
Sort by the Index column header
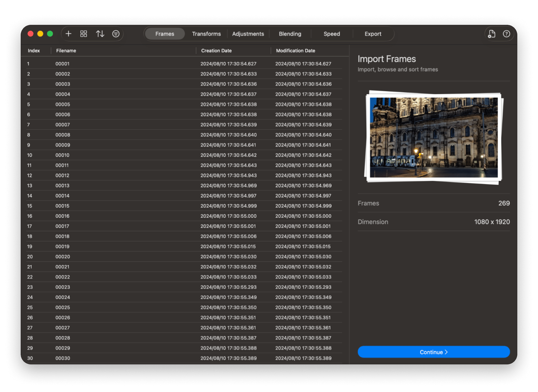(x=34, y=51)
